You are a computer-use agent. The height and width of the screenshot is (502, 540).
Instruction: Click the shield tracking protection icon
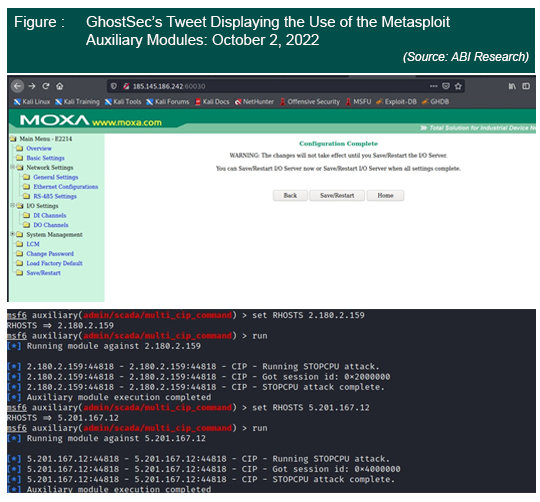[114, 86]
